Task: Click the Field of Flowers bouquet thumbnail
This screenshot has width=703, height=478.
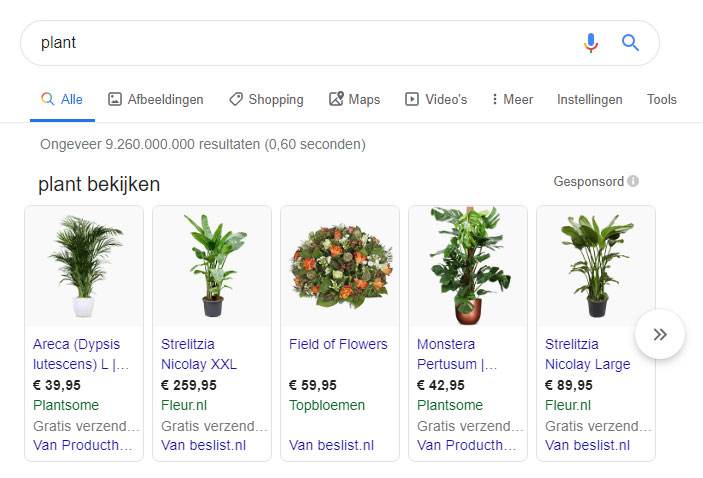Action: pos(340,266)
